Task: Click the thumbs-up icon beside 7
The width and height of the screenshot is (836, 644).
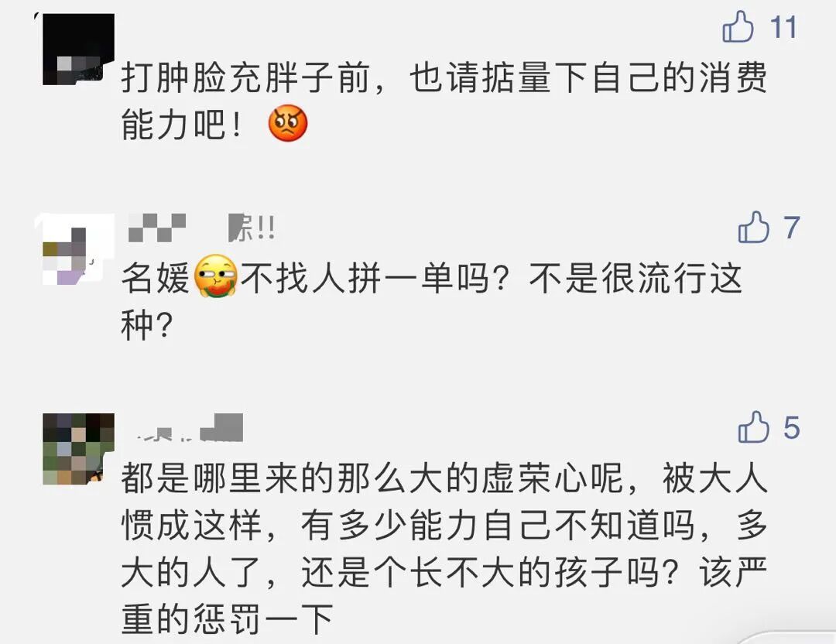Action: (753, 227)
